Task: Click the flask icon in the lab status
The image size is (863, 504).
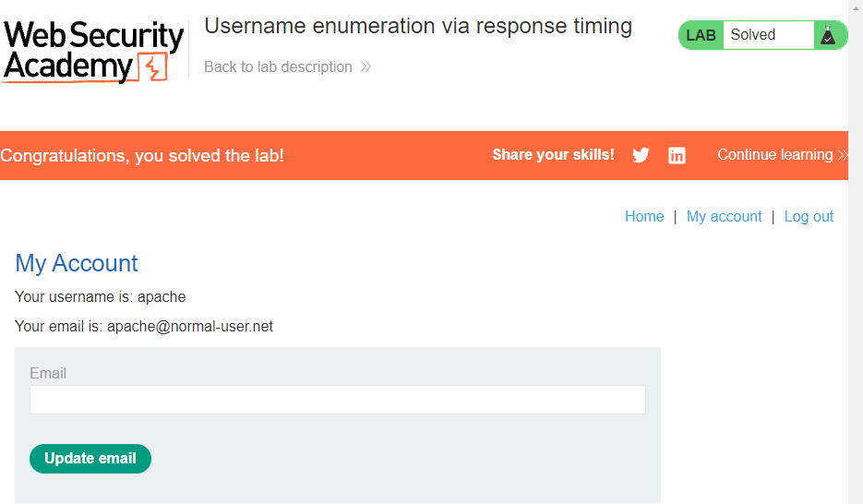Action: [x=828, y=35]
